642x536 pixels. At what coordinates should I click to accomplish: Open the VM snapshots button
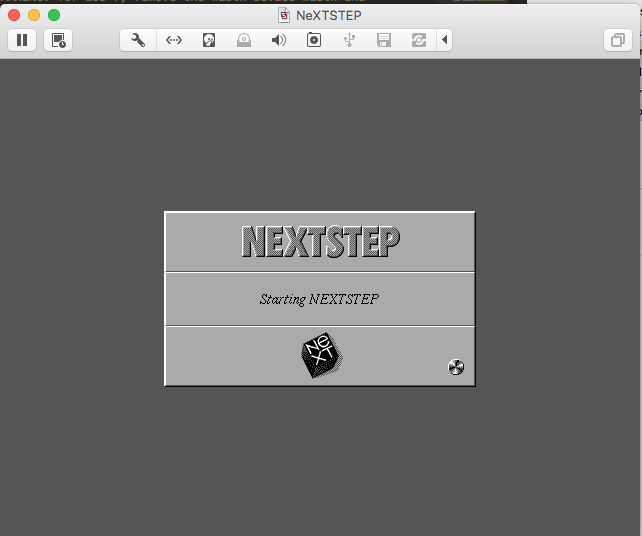(58, 40)
